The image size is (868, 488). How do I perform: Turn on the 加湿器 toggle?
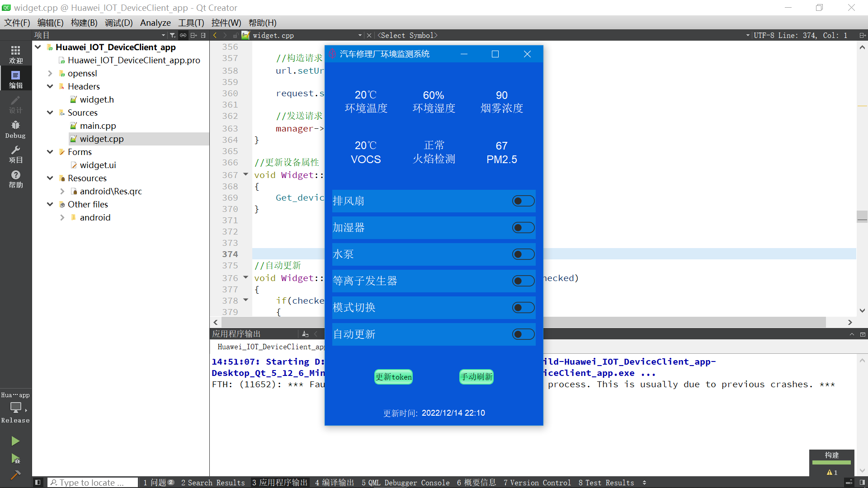coord(523,227)
